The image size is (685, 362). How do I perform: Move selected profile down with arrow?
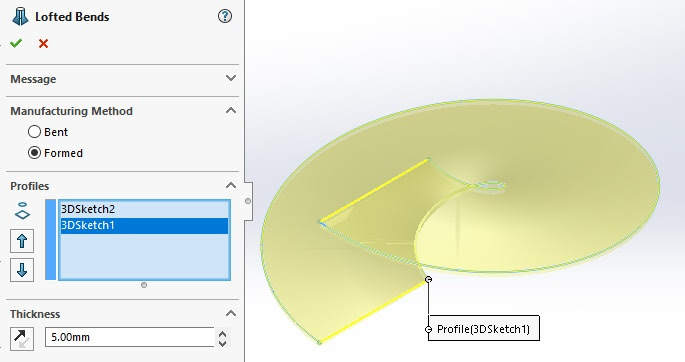pos(22,270)
